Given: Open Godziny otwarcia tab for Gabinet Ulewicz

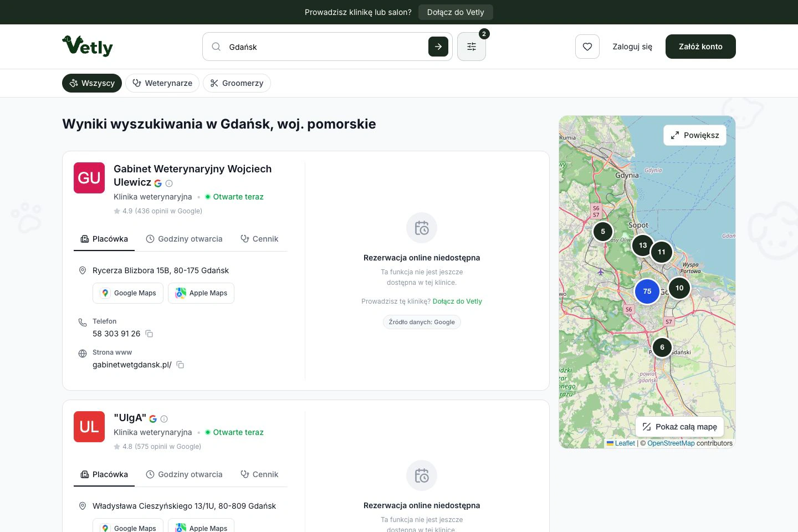Looking at the screenshot, I should click(x=184, y=239).
